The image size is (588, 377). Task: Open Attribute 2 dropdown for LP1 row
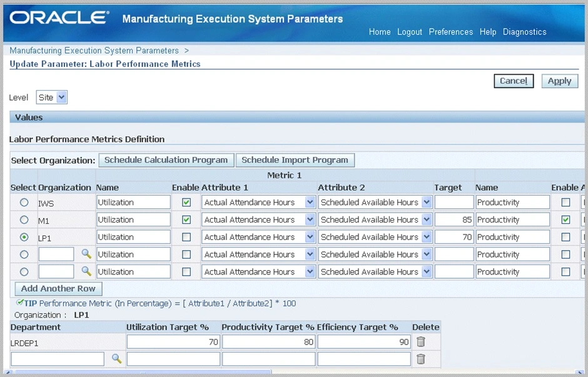tap(427, 238)
